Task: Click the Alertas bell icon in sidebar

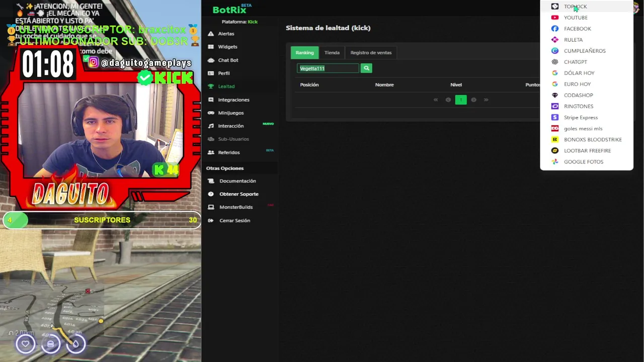Action: pyautogui.click(x=211, y=34)
